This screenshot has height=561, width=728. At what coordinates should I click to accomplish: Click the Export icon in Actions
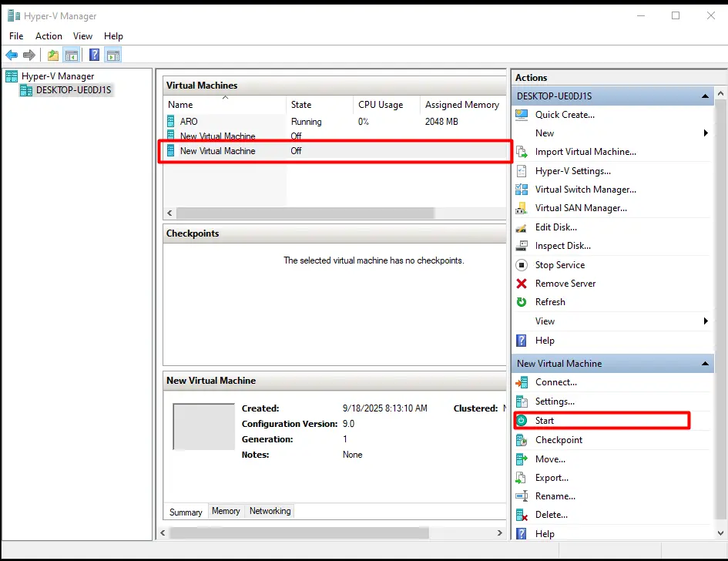[522, 478]
